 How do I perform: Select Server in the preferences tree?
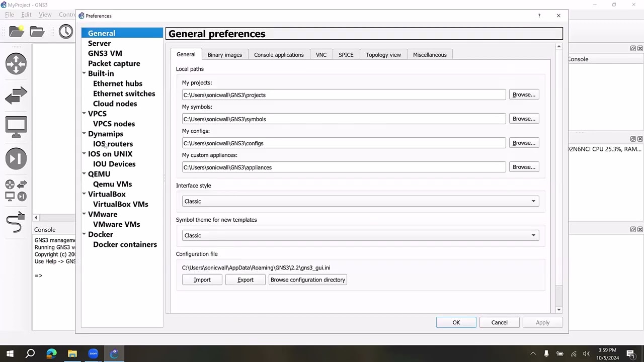99,43
